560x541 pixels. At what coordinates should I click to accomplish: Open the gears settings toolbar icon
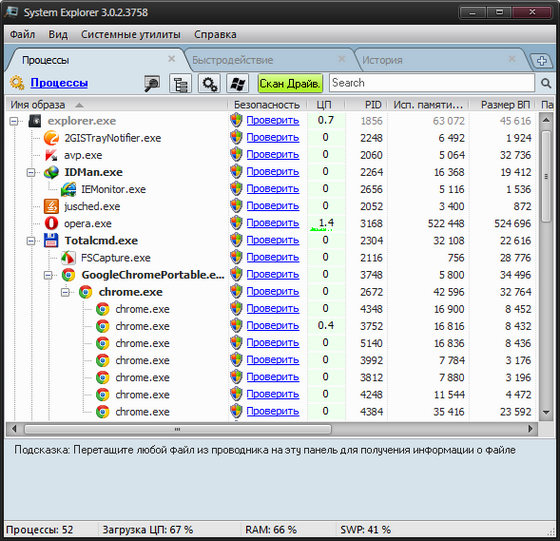209,84
